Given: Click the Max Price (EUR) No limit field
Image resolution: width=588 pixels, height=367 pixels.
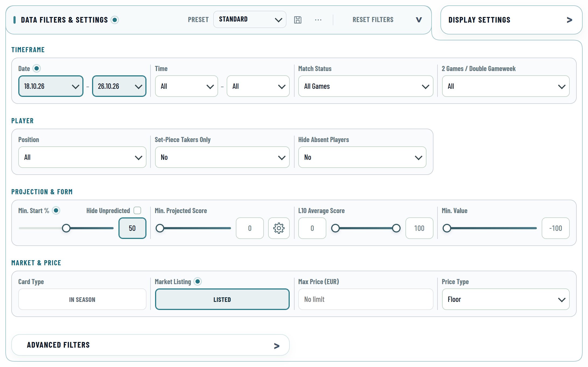Looking at the screenshot, I should [366, 299].
